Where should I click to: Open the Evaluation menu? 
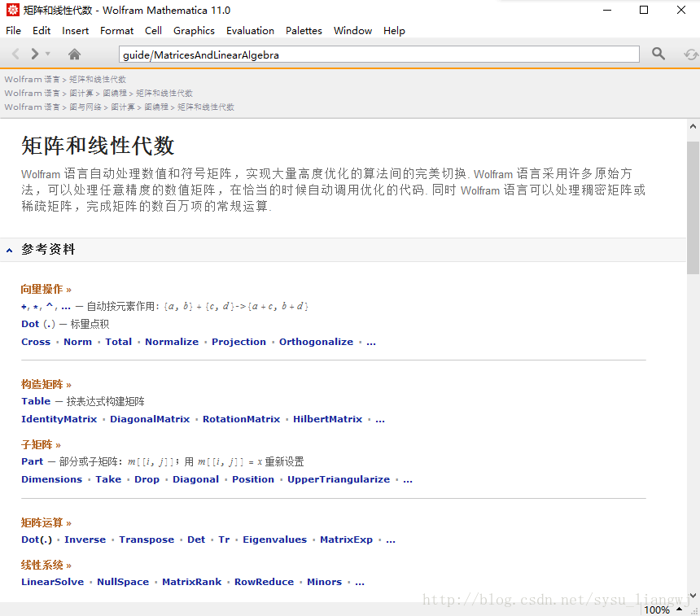click(251, 31)
